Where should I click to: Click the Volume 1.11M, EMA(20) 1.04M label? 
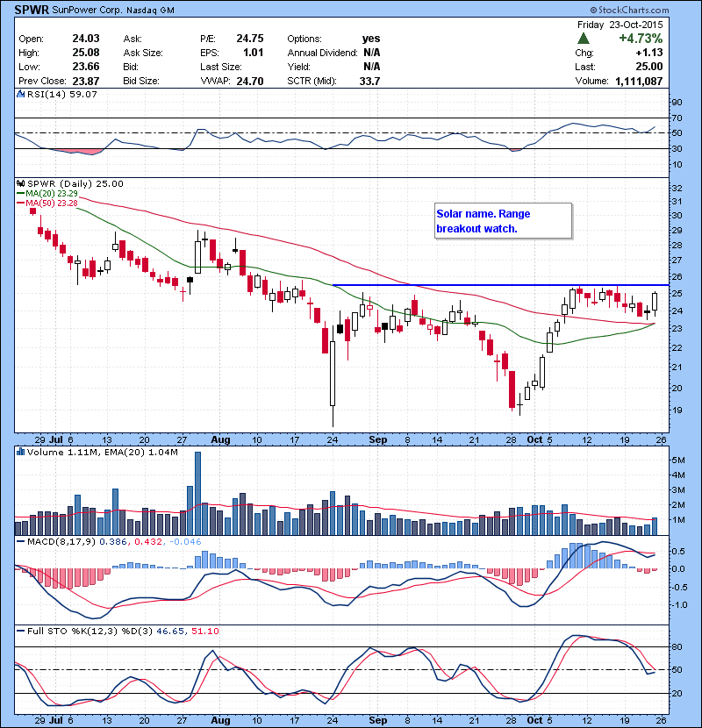pyautogui.click(x=102, y=452)
